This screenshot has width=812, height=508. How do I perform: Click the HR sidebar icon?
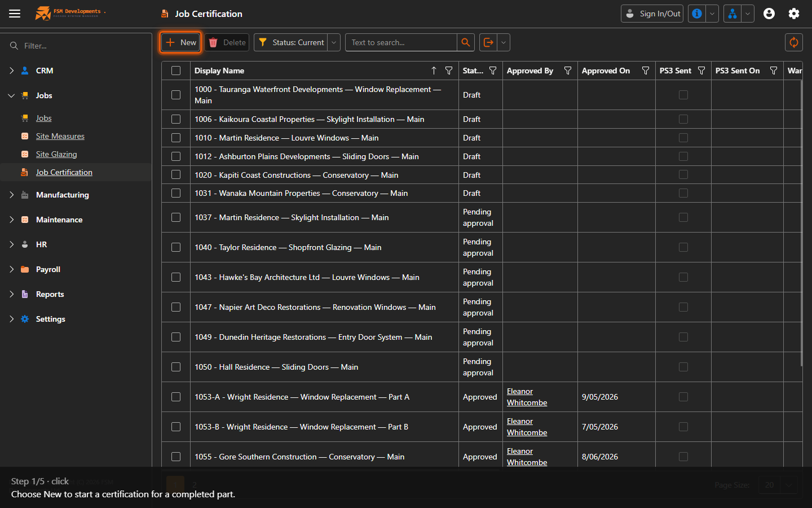pos(25,244)
